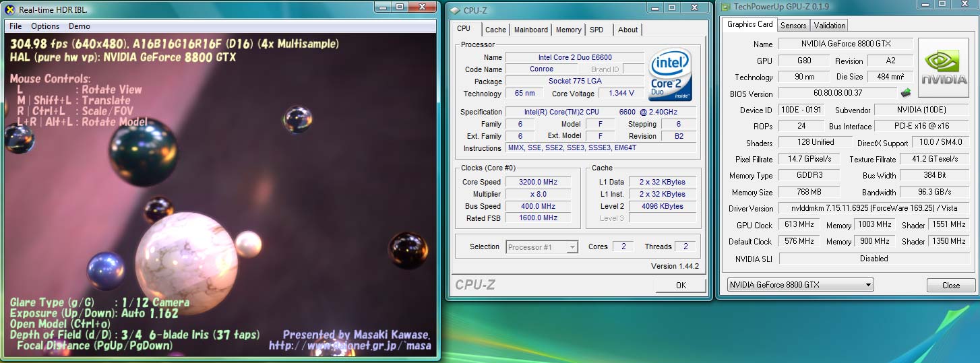The height and width of the screenshot is (363, 980).
Task: Click the Real-time HDR IBL title bar icon
Action: [10, 10]
